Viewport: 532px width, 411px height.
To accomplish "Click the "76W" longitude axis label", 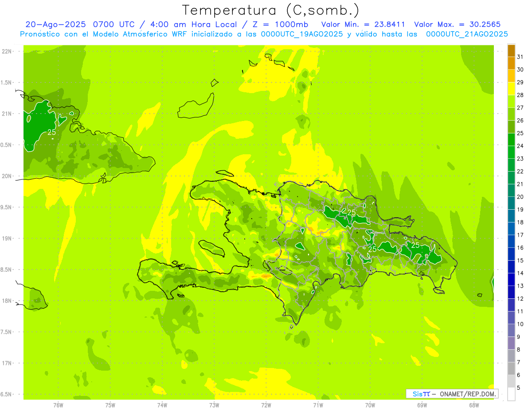I will pyautogui.click(x=58, y=405).
